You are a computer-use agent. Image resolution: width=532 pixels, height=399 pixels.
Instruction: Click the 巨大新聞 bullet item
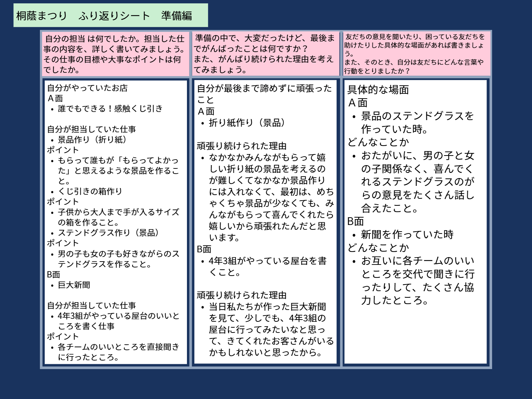point(74,285)
